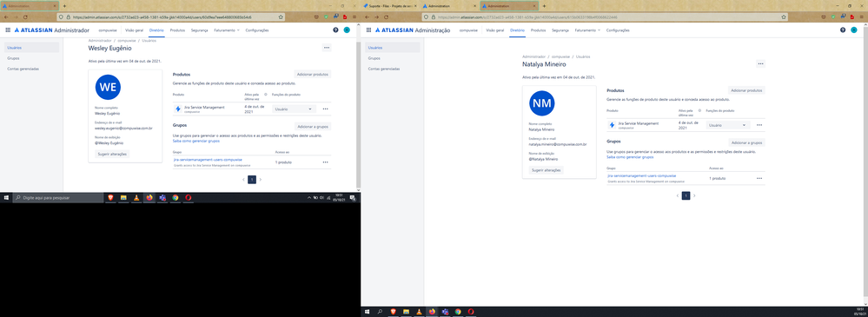Open Configurações tab in Natalya Mineiro window
Screen dimensions: 868x317
click(x=618, y=30)
